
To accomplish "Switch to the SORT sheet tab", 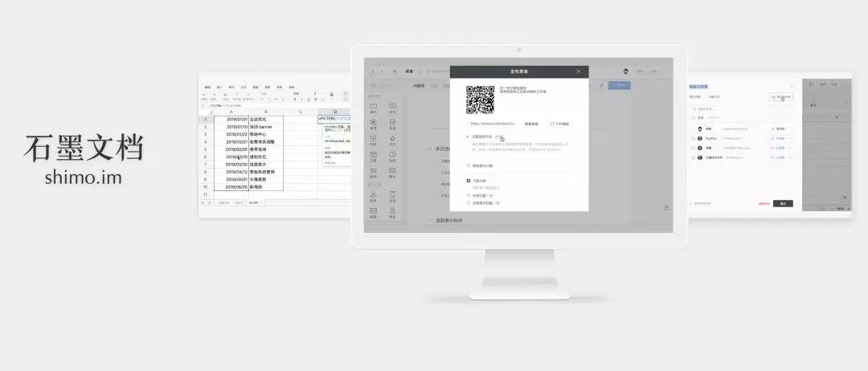I will [x=239, y=203].
